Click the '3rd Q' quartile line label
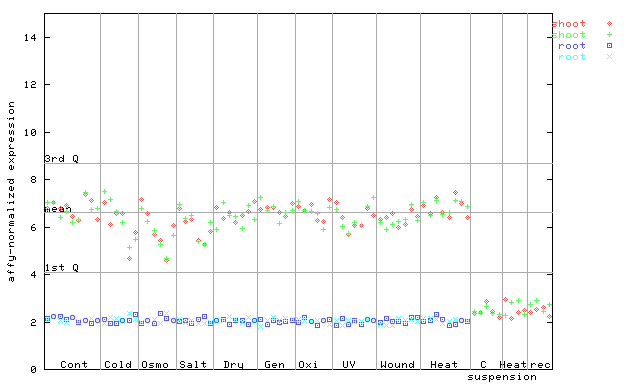This screenshot has height=384, width=640. (x=62, y=158)
